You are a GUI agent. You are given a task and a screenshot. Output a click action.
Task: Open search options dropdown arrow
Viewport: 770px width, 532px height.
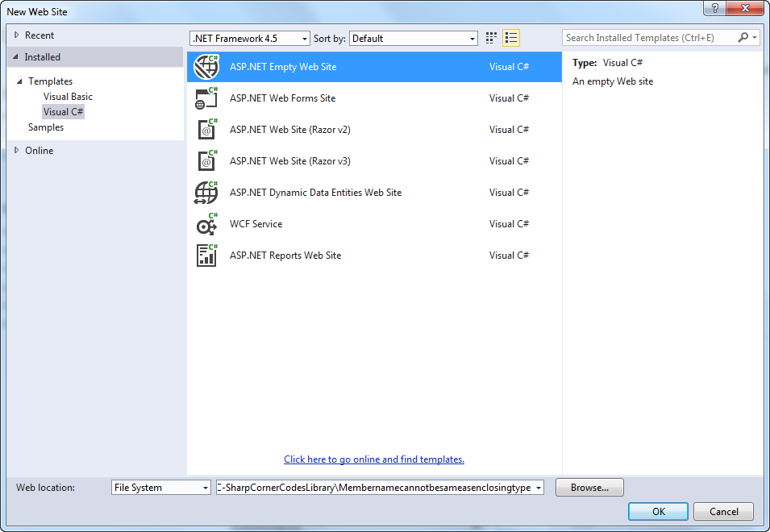[755, 37]
